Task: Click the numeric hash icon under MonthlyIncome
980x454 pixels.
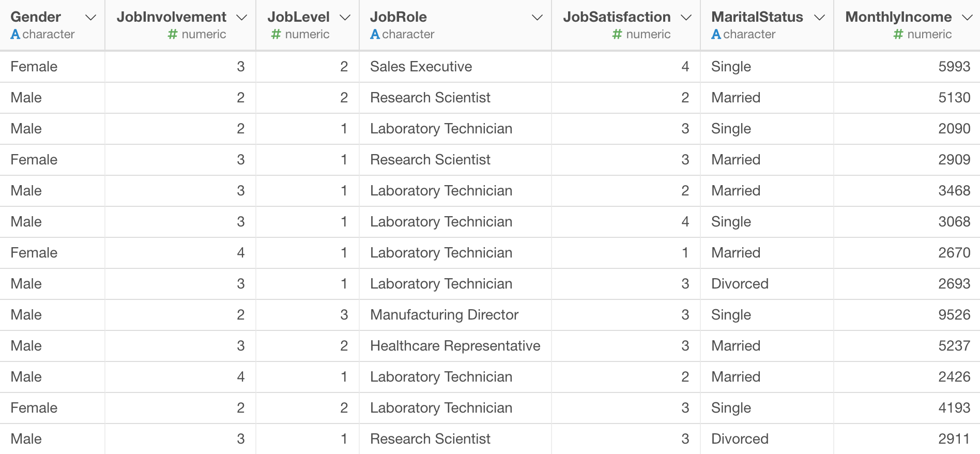Action: pyautogui.click(x=898, y=35)
